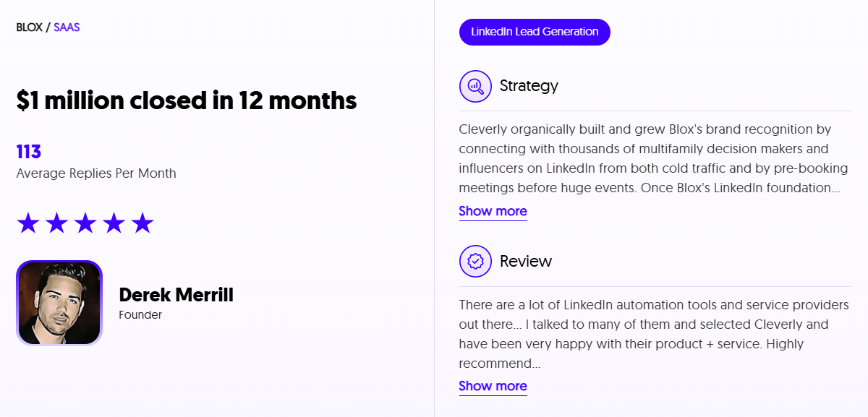Click the Review section heading
This screenshot has height=417, width=868.
point(526,262)
